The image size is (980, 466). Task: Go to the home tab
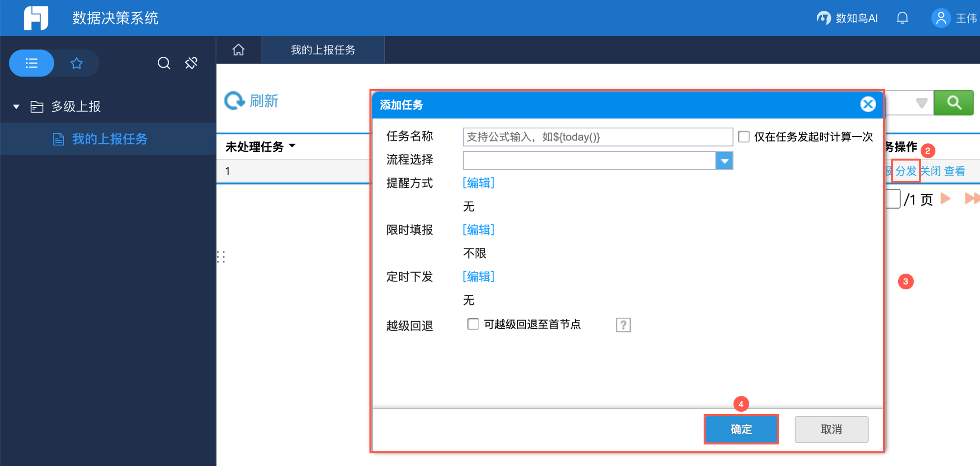tap(239, 50)
